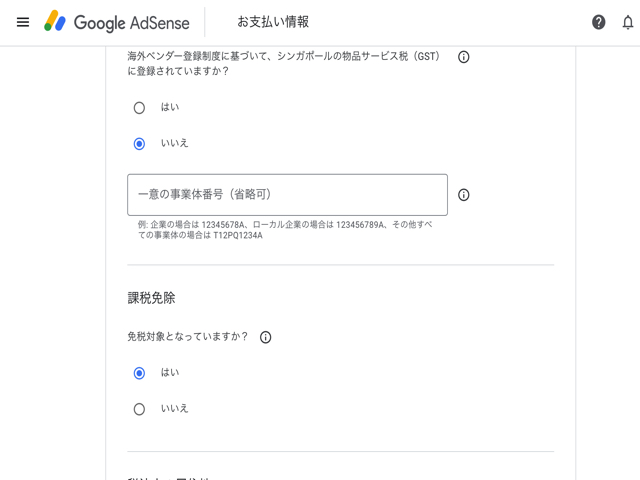Select いいえ radio for GST registration

point(139,144)
